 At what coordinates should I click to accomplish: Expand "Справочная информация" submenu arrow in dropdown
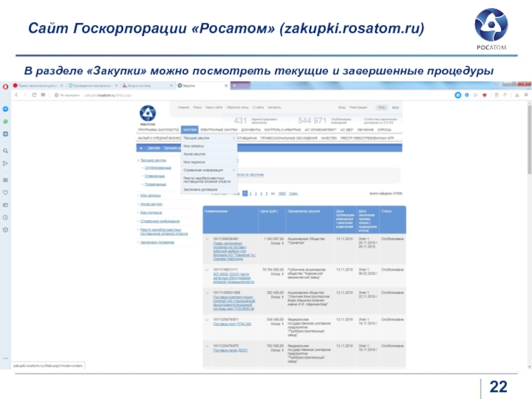pos(234,170)
